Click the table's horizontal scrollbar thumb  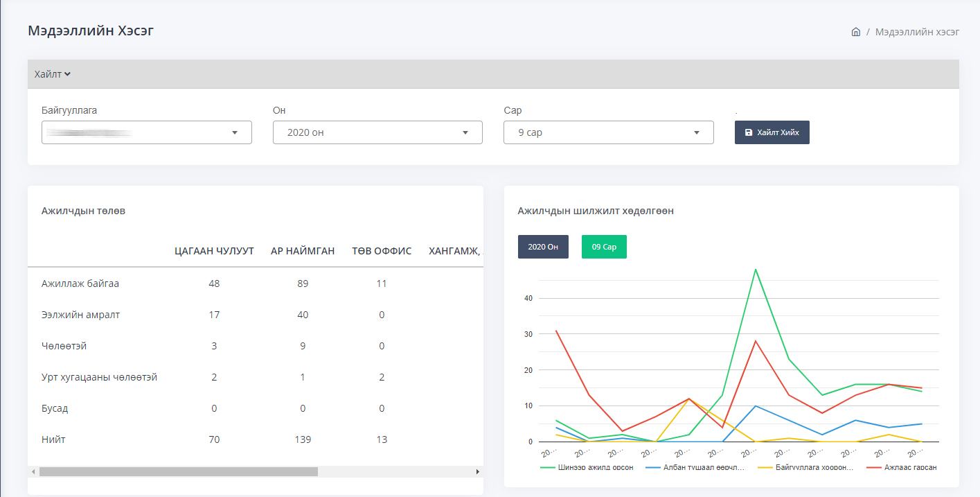pyautogui.click(x=178, y=471)
